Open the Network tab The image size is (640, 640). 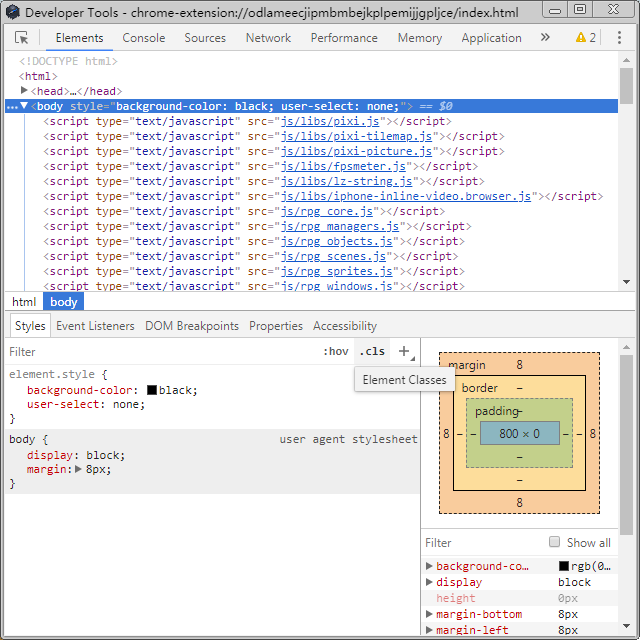tap(268, 38)
